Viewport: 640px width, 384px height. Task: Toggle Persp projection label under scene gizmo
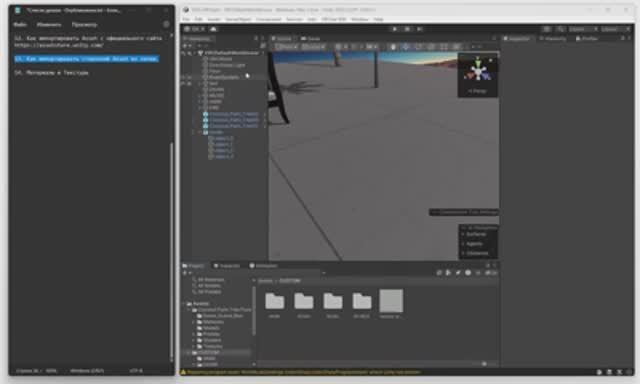tap(477, 91)
